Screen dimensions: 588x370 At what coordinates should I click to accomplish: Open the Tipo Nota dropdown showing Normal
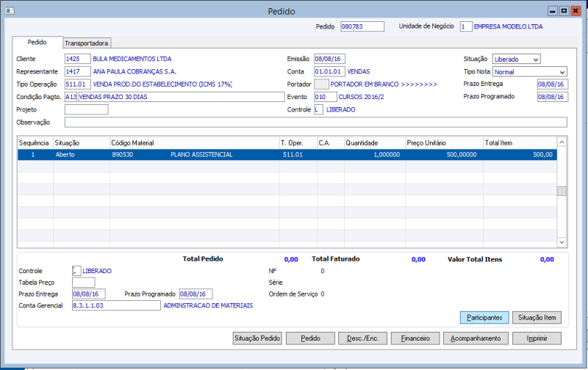(x=529, y=72)
